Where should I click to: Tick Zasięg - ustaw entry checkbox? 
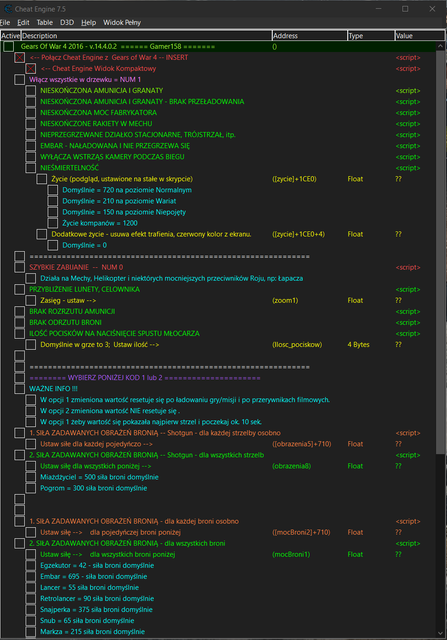click(x=31, y=300)
